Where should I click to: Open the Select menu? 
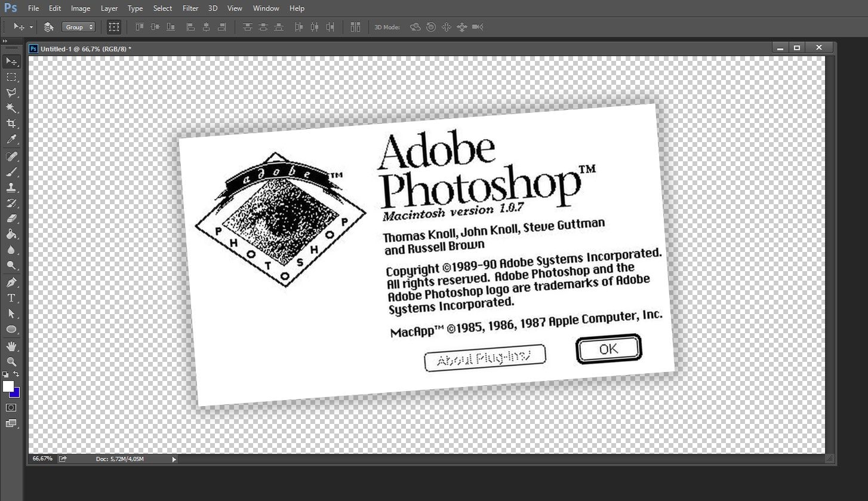tap(162, 8)
